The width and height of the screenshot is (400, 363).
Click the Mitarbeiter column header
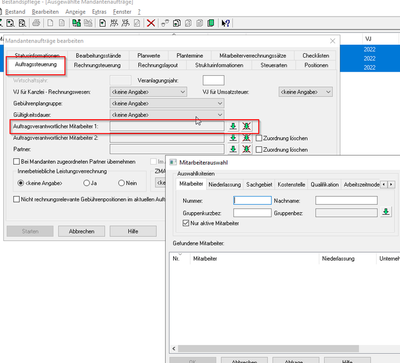254,259
